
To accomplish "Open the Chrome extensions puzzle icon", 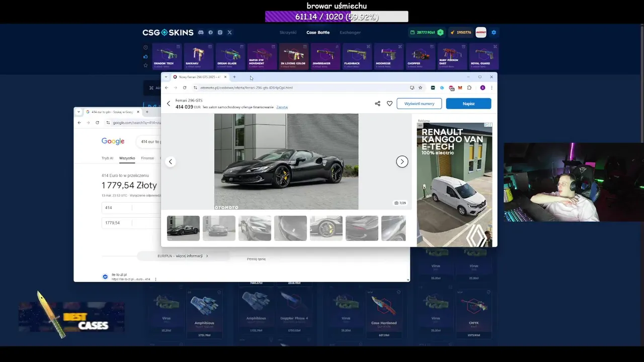I will click(469, 87).
